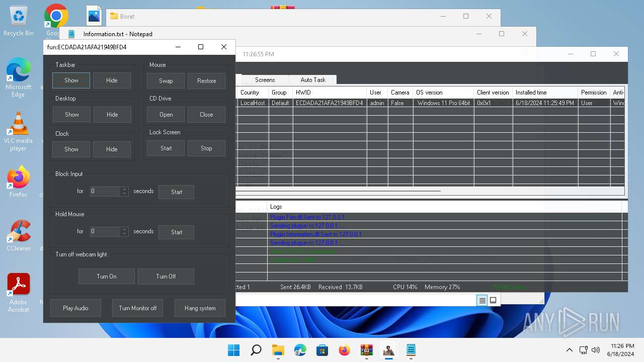The width and height of the screenshot is (644, 362).
Task: Start Block Input
Action: pos(177,192)
